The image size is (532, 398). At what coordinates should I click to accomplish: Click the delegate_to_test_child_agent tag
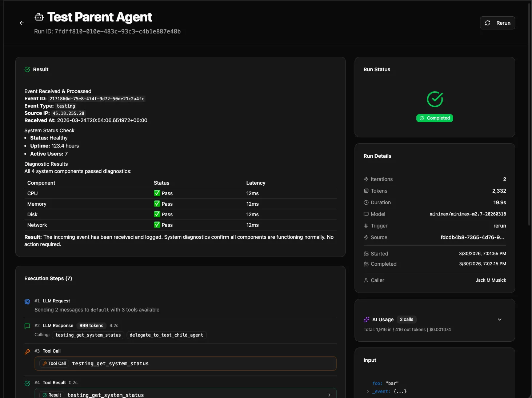pos(166,335)
